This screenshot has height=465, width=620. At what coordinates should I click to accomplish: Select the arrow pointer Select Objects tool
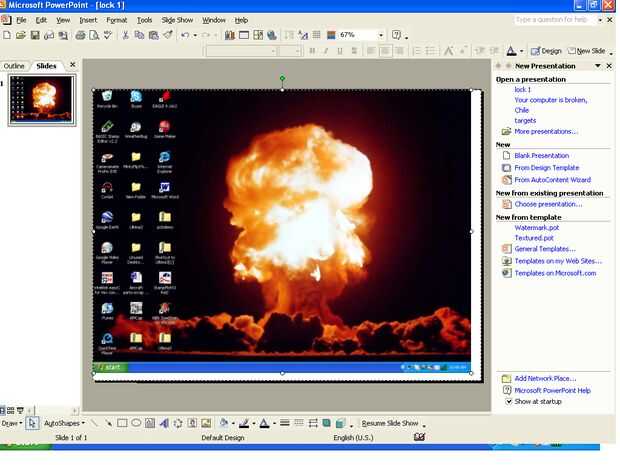tap(32, 423)
